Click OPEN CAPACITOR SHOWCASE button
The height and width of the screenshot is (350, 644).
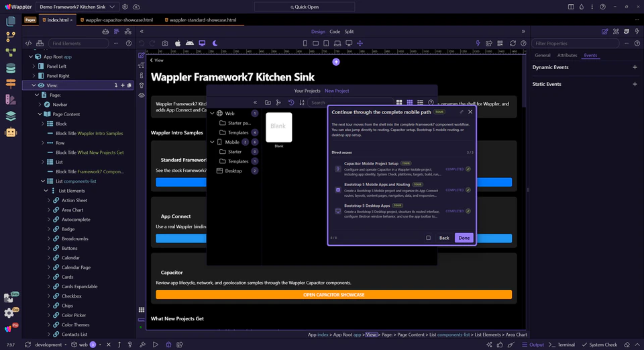tap(334, 294)
